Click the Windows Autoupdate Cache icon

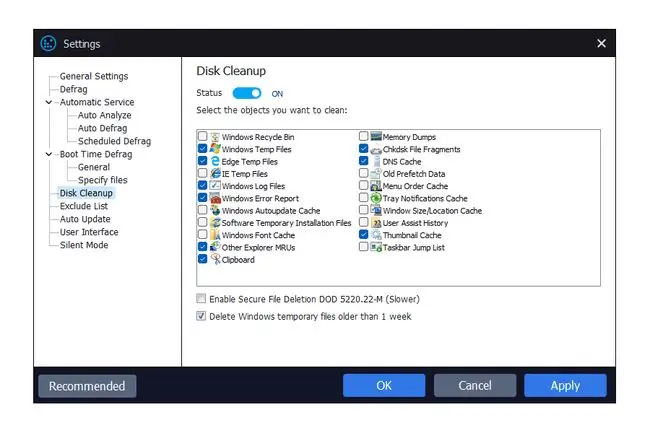click(215, 210)
